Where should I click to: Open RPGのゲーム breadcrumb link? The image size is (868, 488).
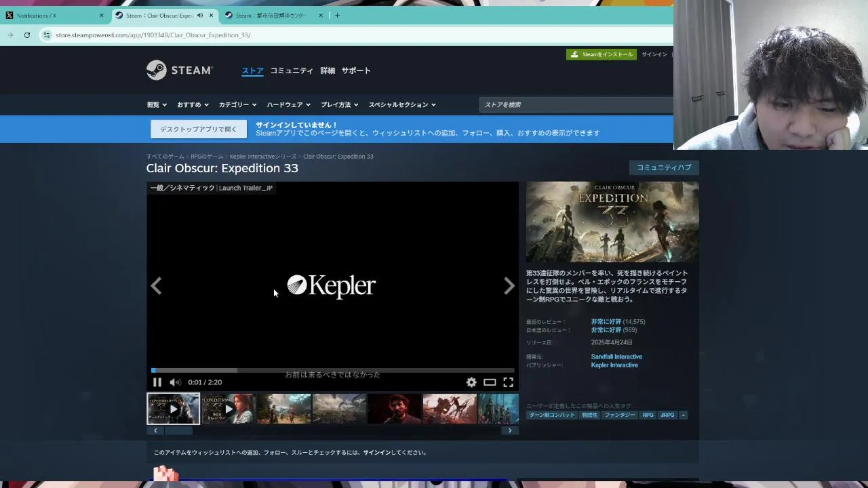[207, 157]
